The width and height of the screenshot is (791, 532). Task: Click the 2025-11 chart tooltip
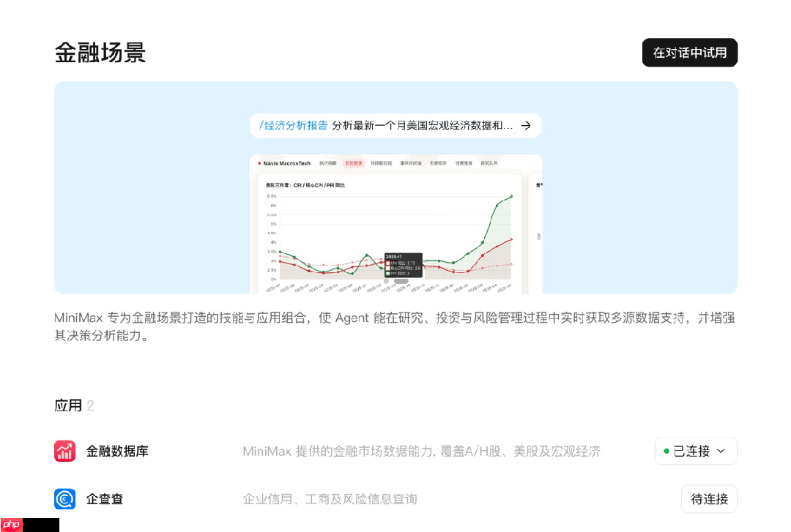(x=403, y=265)
